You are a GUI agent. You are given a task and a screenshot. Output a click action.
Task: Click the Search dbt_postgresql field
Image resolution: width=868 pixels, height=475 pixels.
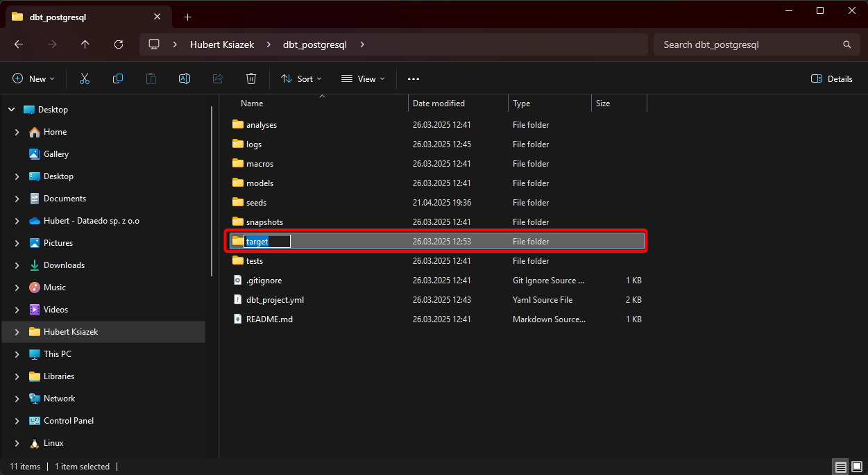(x=749, y=44)
